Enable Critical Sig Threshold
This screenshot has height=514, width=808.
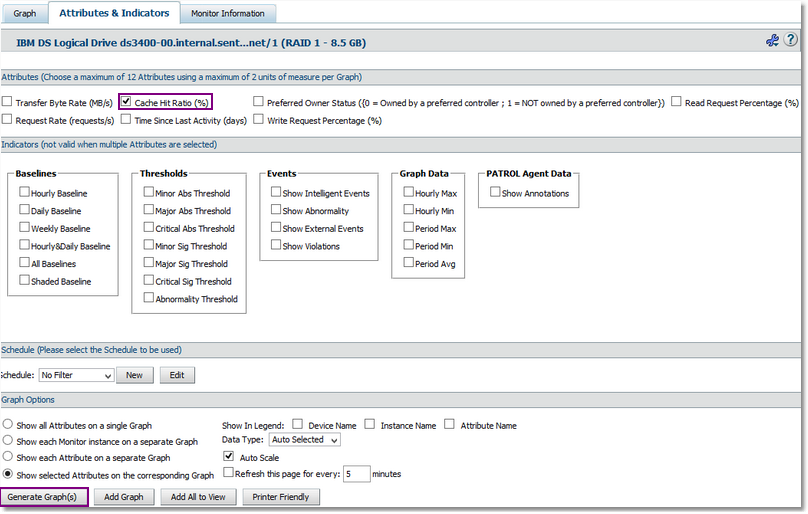[x=148, y=280]
